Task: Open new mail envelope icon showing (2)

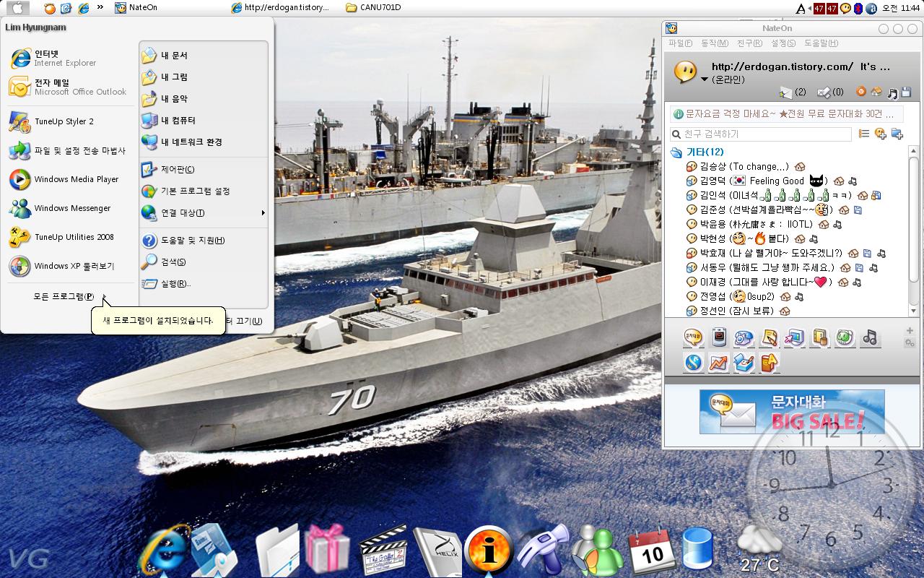Action: 786,92
